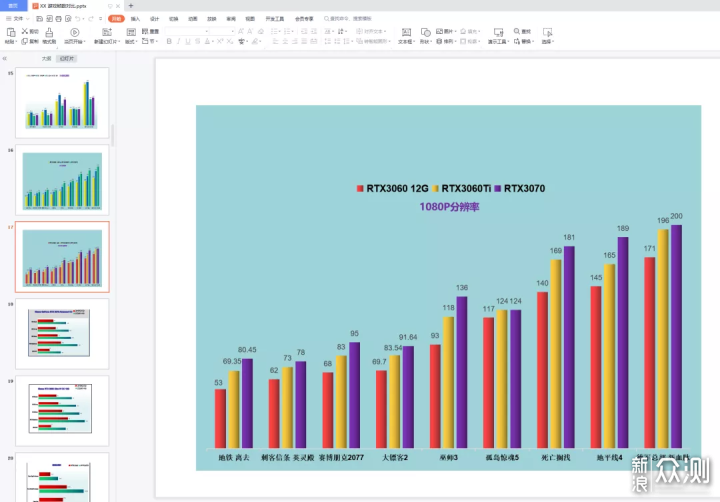This screenshot has width=720, height=502.
Task: Click the Print icon in quick access bar
Action: (x=58, y=19)
